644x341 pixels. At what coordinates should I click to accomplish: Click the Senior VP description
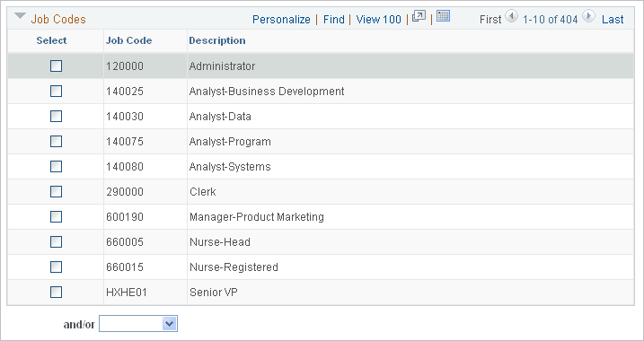[214, 293]
